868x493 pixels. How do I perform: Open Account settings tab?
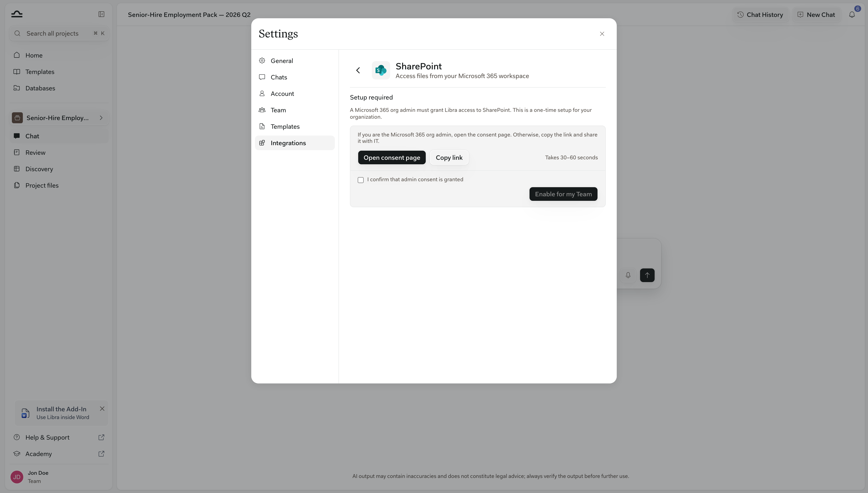pyautogui.click(x=295, y=93)
